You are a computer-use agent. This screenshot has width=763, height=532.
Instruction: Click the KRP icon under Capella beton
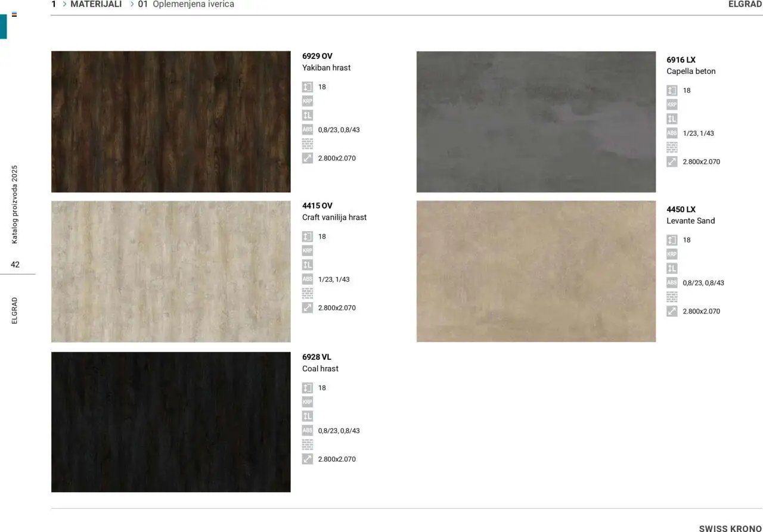click(672, 105)
